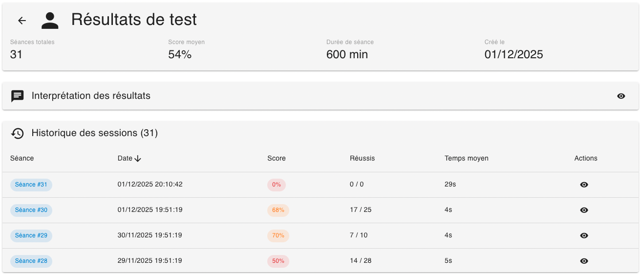
Task: View details of Séance #31
Action: point(584,185)
